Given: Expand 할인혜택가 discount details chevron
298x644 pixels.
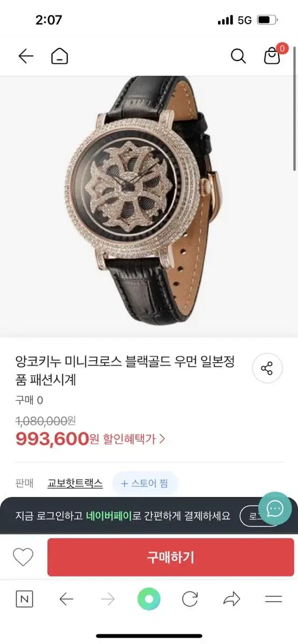Looking at the screenshot, I should click(x=162, y=439).
